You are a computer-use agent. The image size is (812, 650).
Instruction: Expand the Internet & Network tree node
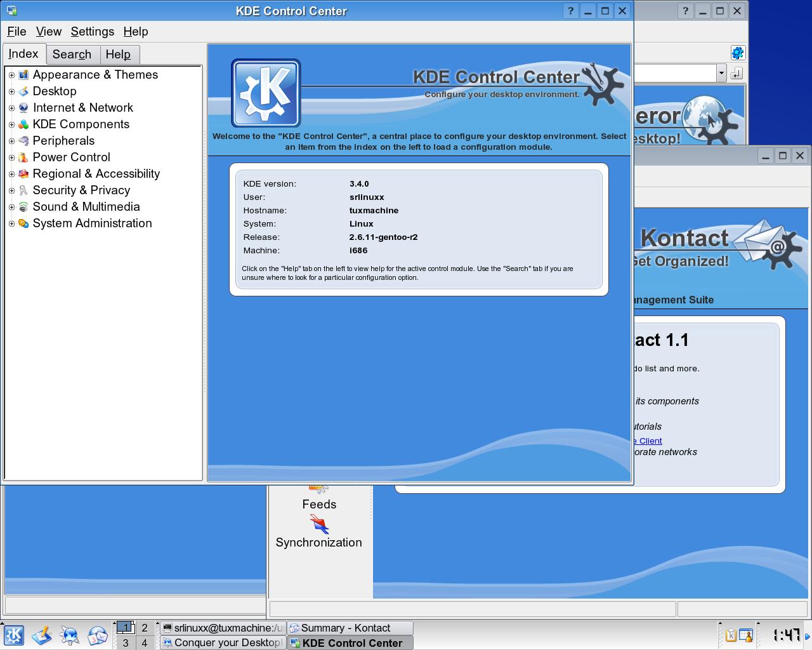point(11,108)
